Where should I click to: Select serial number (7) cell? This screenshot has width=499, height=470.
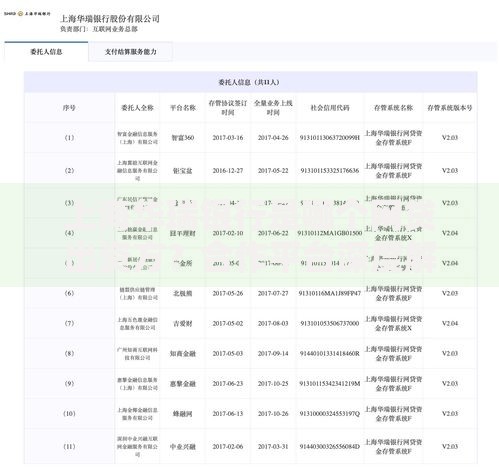tap(69, 323)
